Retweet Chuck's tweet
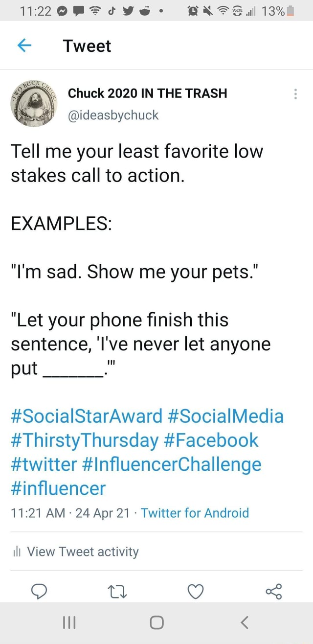This screenshot has width=313, height=644. tap(117, 592)
